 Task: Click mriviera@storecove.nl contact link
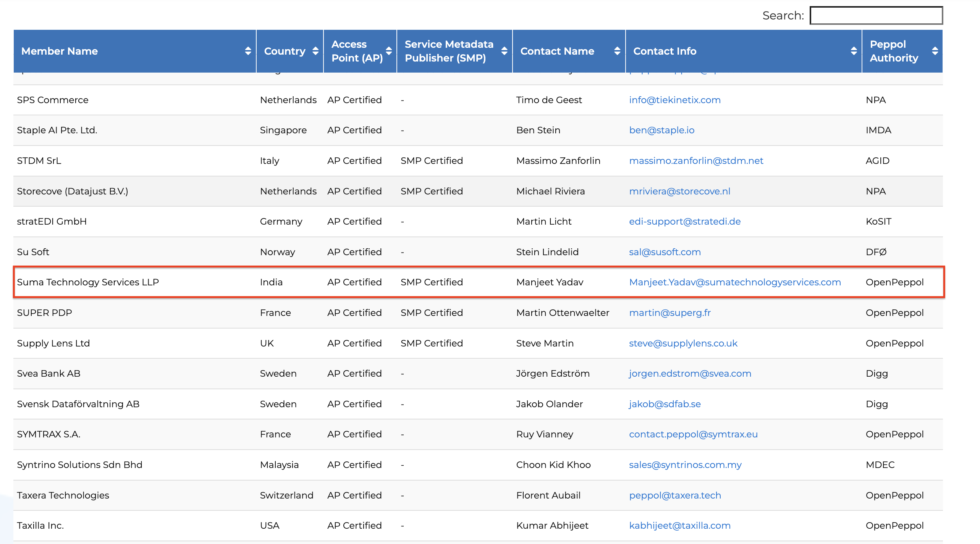(679, 191)
